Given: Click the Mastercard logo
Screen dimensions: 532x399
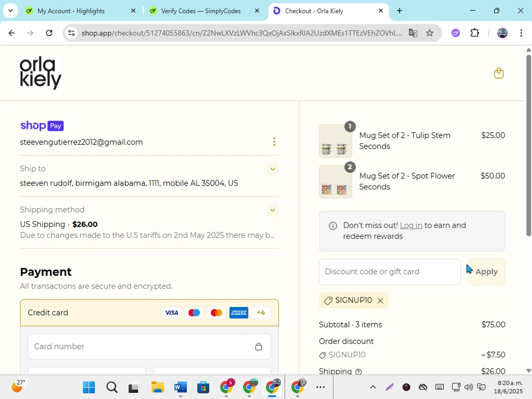Looking at the screenshot, I should point(216,313).
